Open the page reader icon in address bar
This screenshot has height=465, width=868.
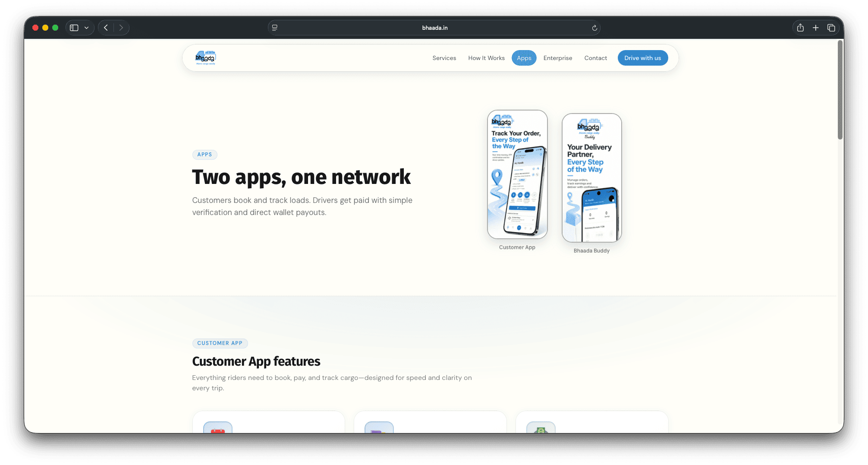[275, 28]
